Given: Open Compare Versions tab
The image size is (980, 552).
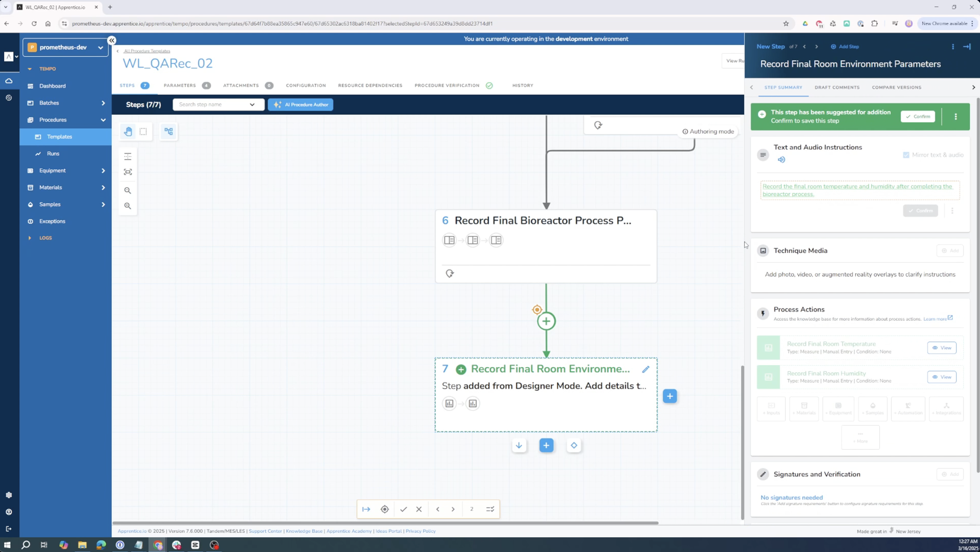Looking at the screenshot, I should (x=897, y=87).
